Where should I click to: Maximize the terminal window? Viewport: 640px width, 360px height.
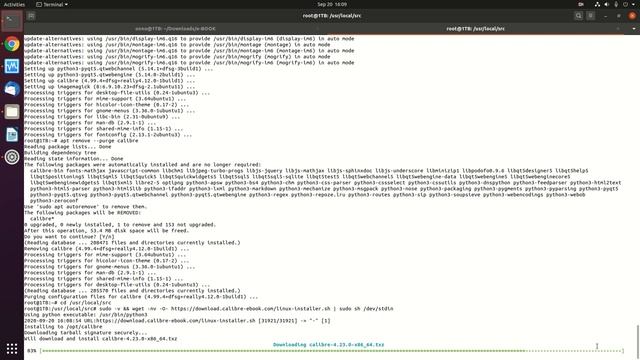click(x=619, y=16)
